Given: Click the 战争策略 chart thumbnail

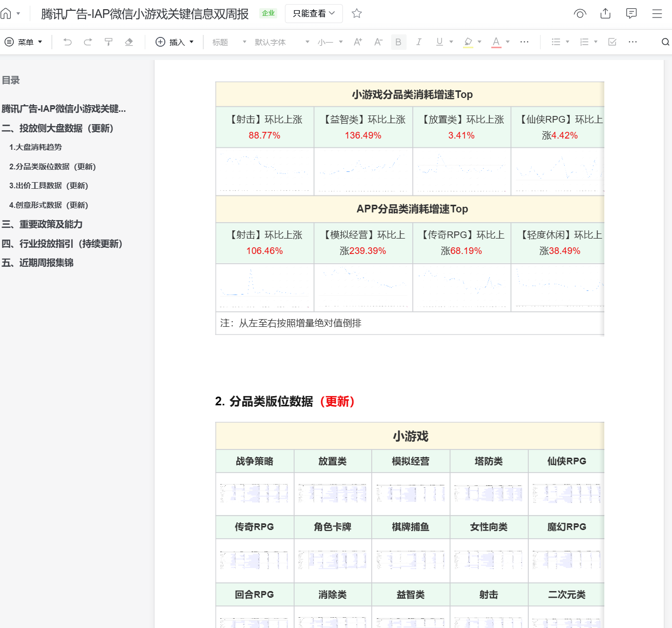Looking at the screenshot, I should [255, 494].
